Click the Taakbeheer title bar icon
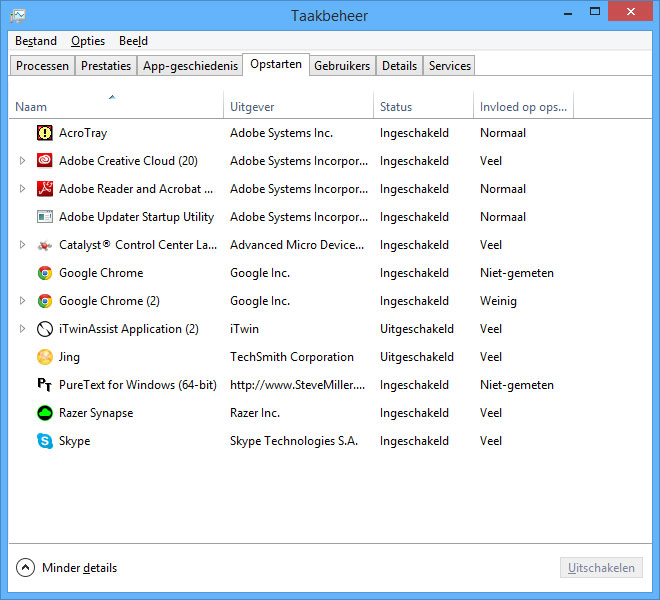660x600 pixels. click(18, 16)
